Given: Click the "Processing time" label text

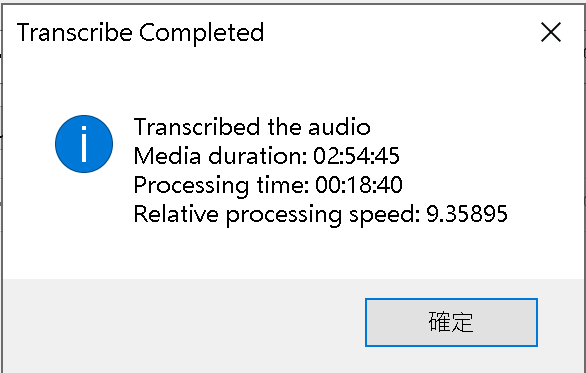Looking at the screenshot, I should point(222,186).
